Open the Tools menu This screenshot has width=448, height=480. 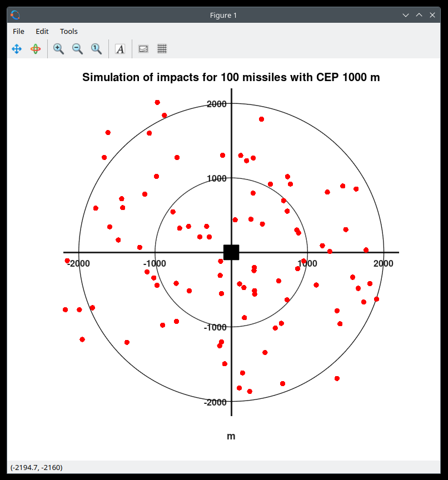coord(68,31)
